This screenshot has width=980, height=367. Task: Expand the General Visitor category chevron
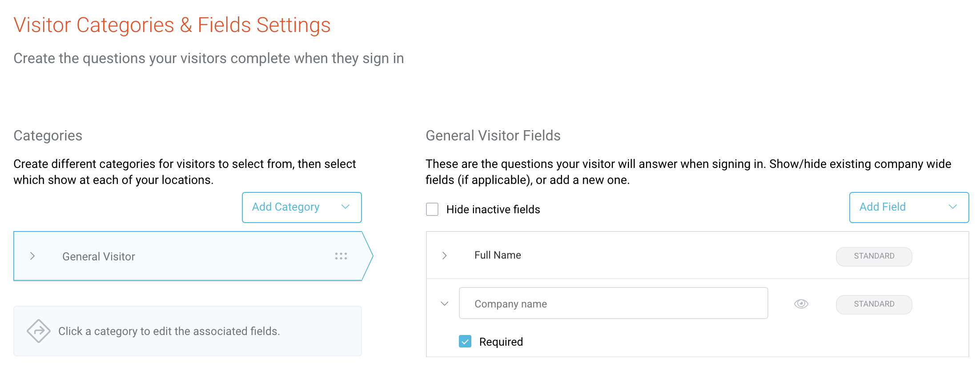pyautogui.click(x=32, y=256)
